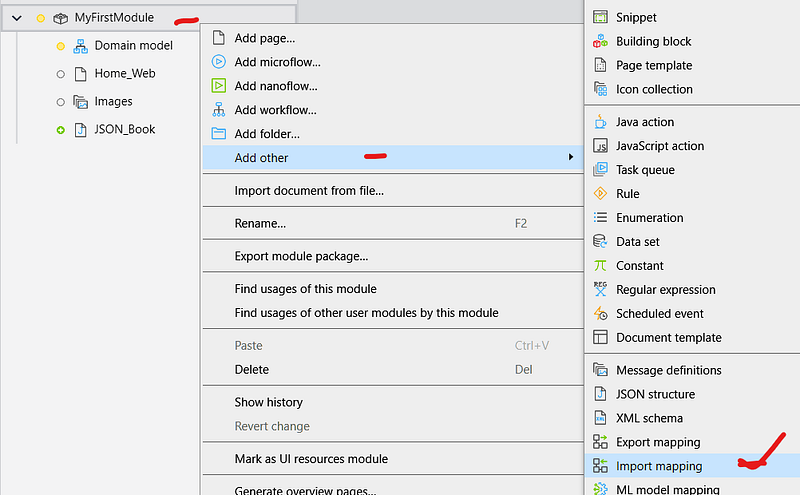
Task: Select Export module package menu entry
Action: pos(301,256)
